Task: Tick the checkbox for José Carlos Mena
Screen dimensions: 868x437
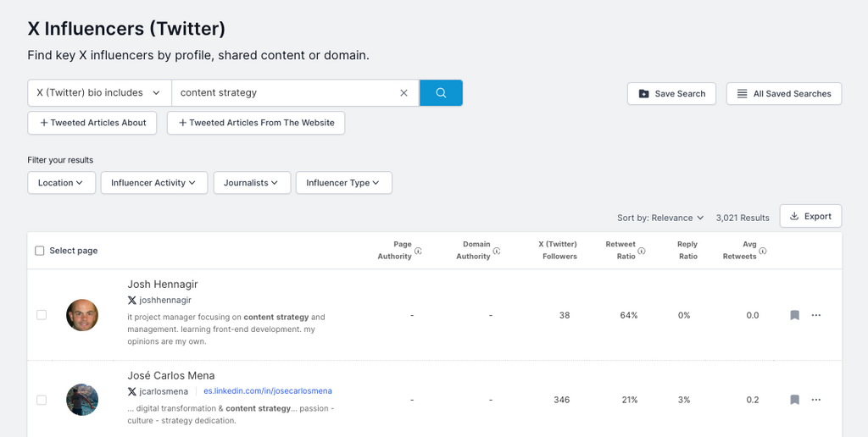Action: (x=42, y=400)
